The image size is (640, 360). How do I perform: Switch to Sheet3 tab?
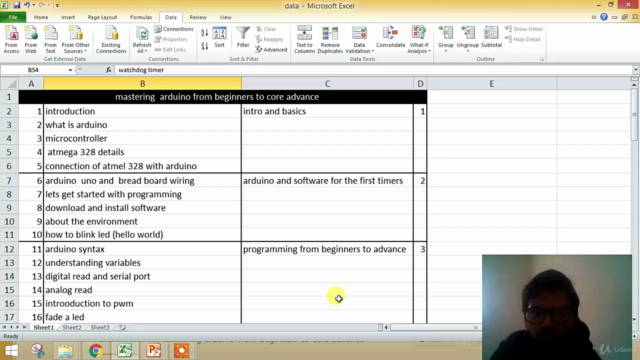click(x=100, y=327)
